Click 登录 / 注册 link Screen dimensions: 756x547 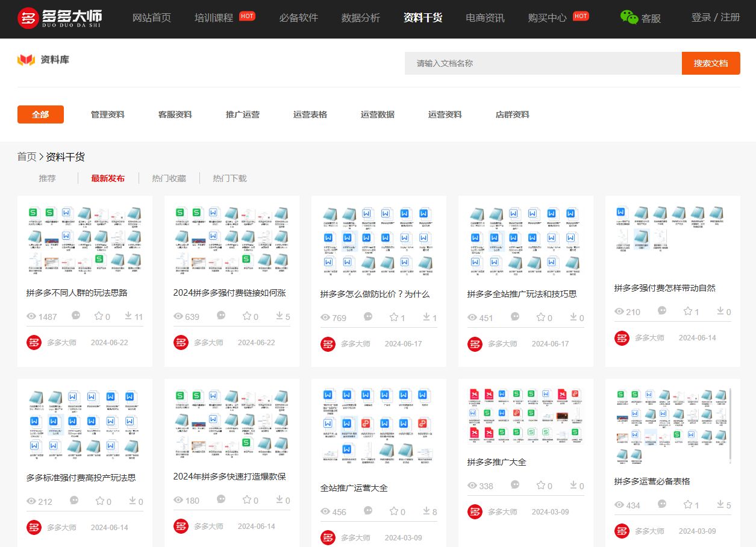click(x=716, y=17)
